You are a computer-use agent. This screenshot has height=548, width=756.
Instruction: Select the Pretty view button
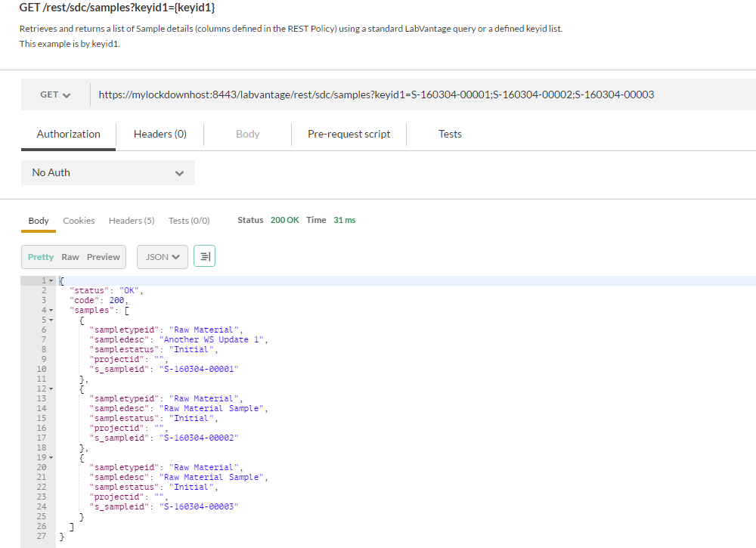coord(41,257)
